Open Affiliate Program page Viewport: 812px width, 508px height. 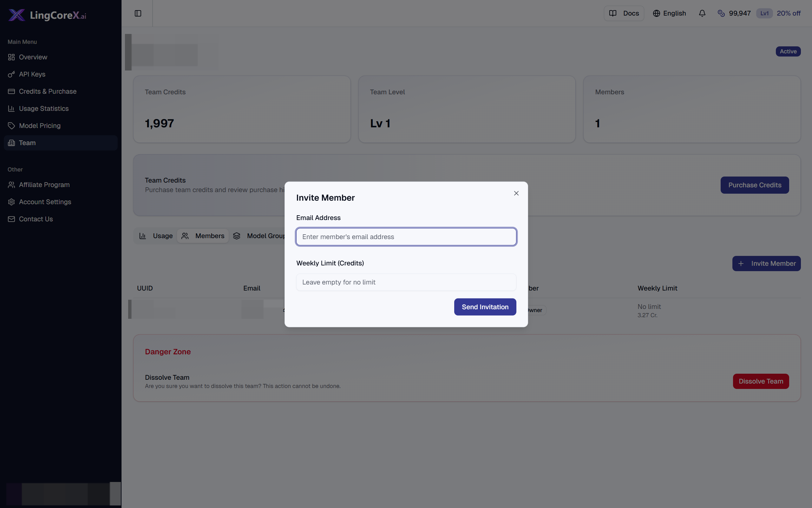pyautogui.click(x=60, y=185)
